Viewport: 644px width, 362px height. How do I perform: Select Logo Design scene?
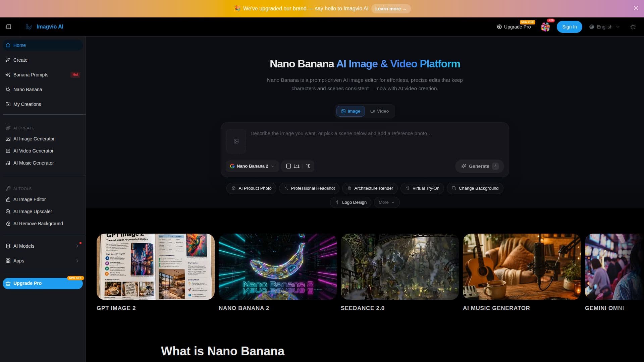click(x=351, y=202)
